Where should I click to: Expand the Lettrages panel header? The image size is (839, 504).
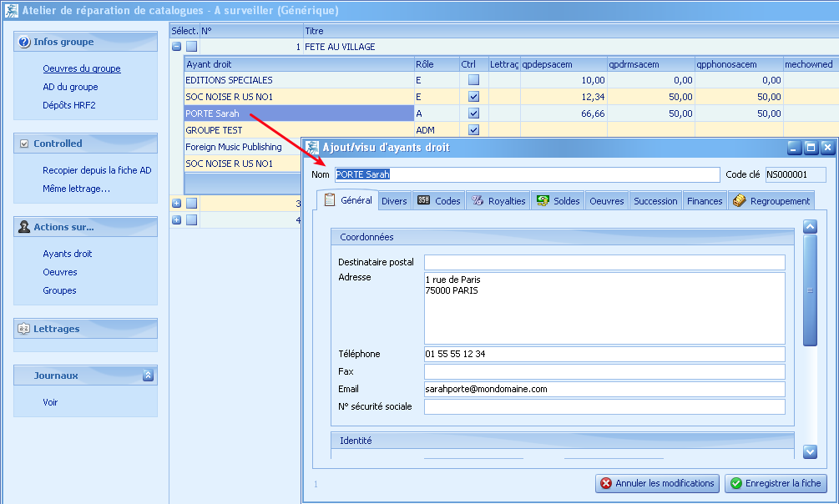86,329
